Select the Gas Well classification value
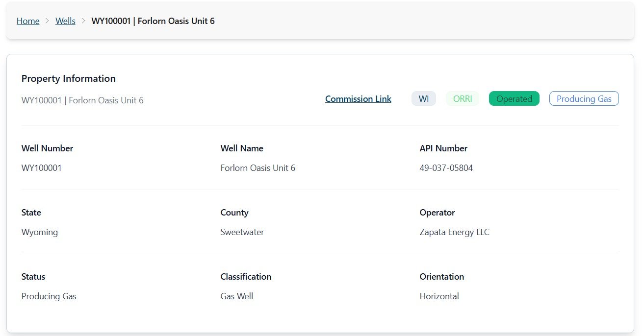The width and height of the screenshot is (644, 336). [x=237, y=296]
